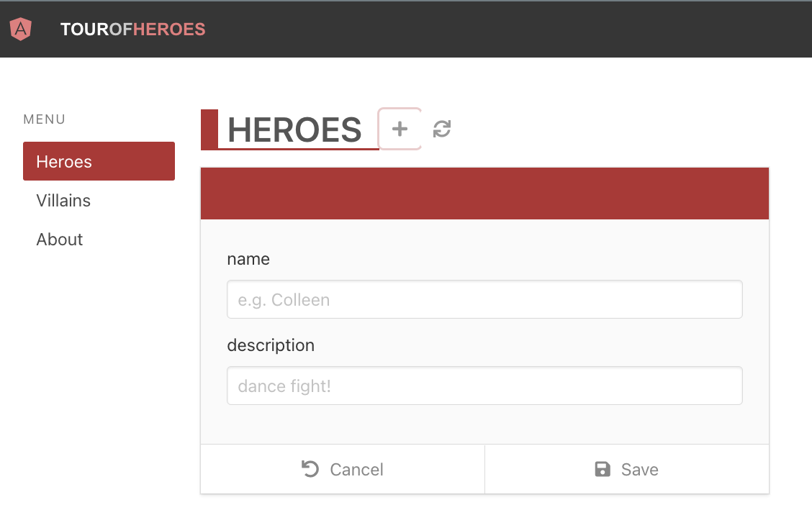Image resolution: width=812 pixels, height=528 pixels.
Task: Click the MENU sidebar label
Action: pos(45,119)
